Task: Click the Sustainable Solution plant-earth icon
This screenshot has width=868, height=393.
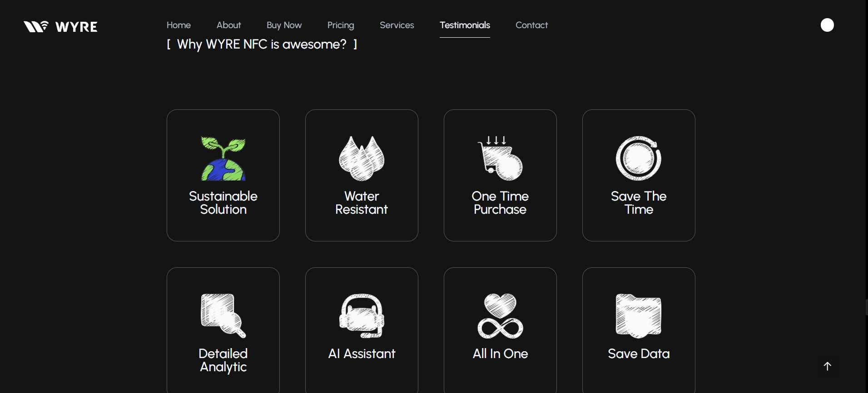Action: click(x=223, y=158)
